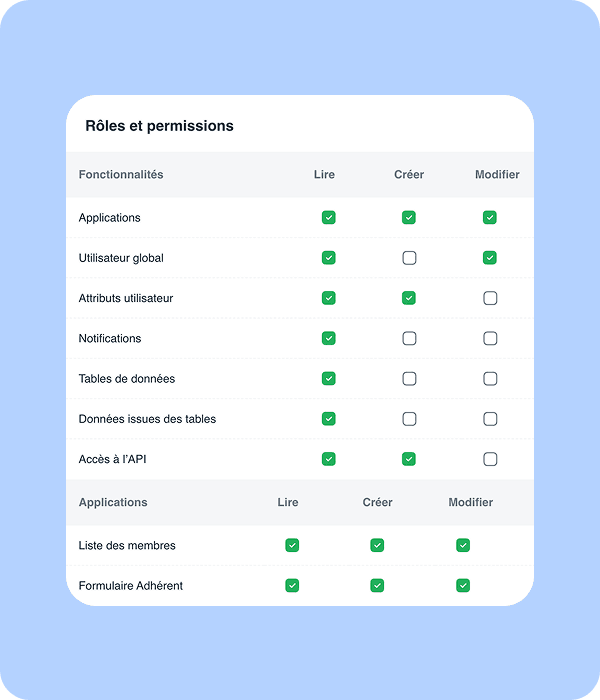Uncheck Lire permission for Applications
This screenshot has height=700, width=600.
tap(328, 218)
